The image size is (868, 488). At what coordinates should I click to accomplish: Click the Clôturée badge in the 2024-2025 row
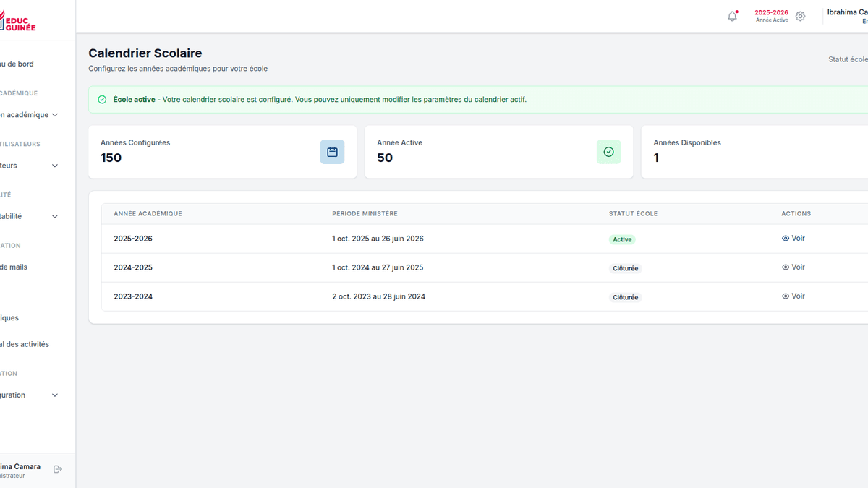point(626,268)
